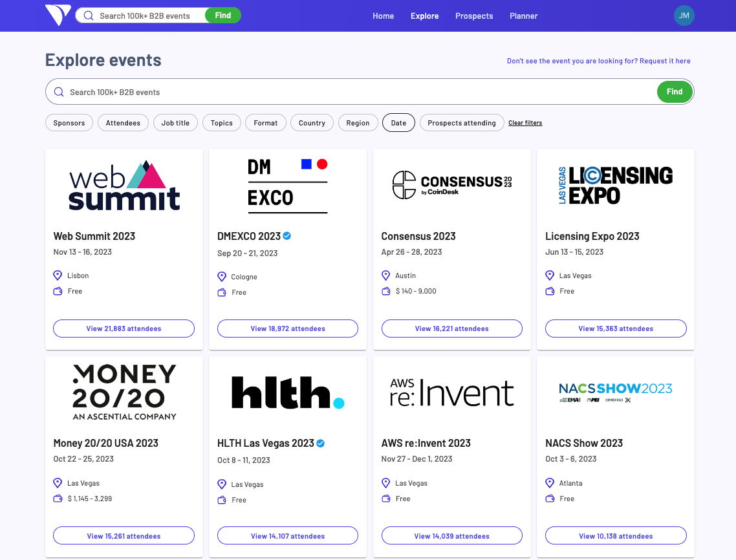Viewport: 736px width, 560px height.
Task: Click Clear filters
Action: (525, 122)
